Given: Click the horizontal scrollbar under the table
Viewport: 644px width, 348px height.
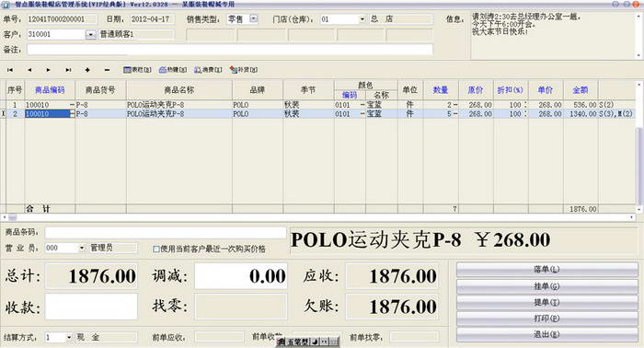Looking at the screenshot, I should pos(317,217).
